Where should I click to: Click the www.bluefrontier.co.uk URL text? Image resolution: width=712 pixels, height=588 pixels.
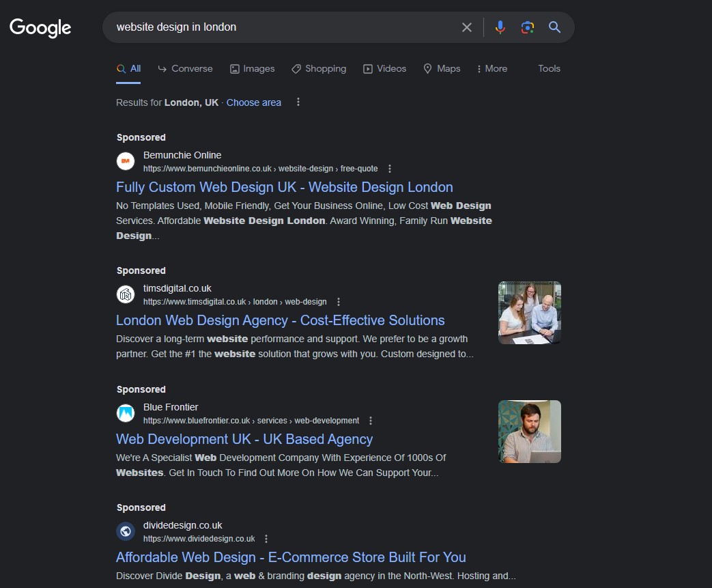coord(251,421)
